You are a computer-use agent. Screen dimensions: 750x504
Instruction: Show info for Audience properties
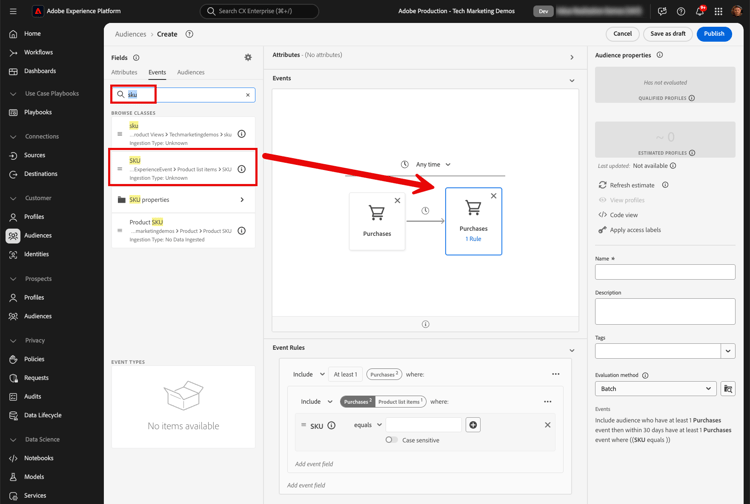[660, 55]
